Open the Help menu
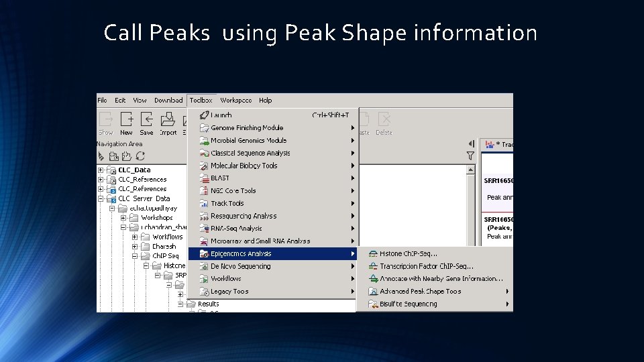The width and height of the screenshot is (644, 362). [266, 100]
